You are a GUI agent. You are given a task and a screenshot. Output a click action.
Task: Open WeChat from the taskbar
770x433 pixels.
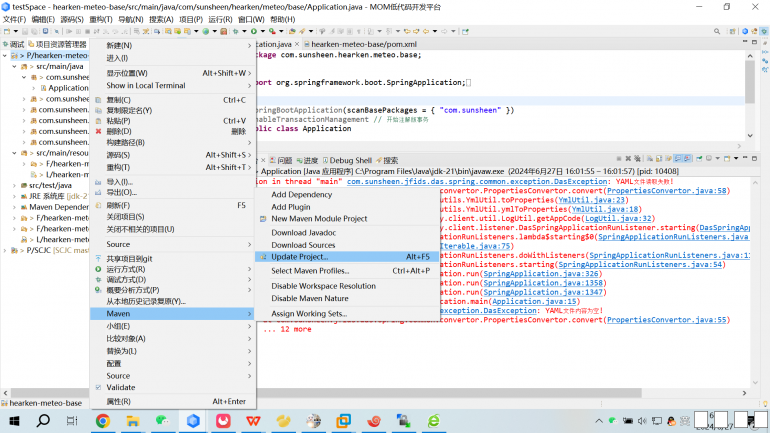point(162,421)
